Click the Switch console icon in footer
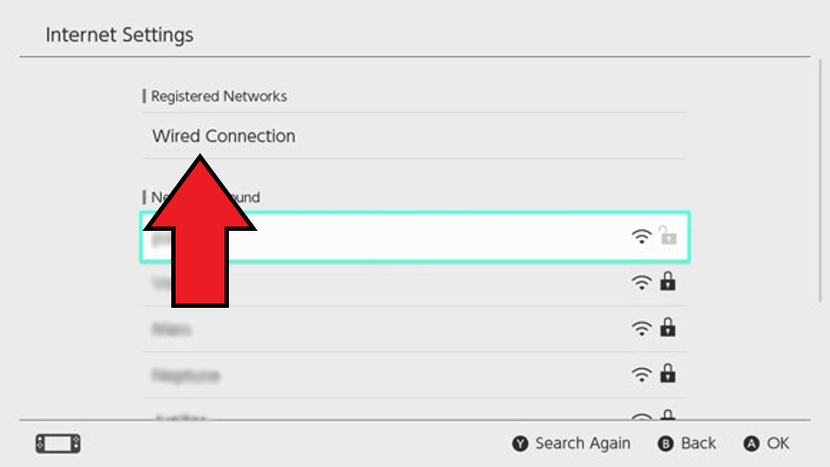This screenshot has height=467, width=830. 58,443
